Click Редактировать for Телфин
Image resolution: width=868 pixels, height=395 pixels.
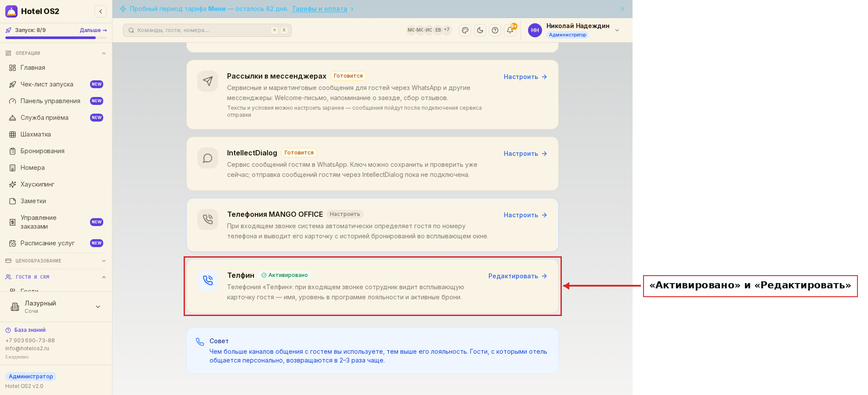click(518, 276)
